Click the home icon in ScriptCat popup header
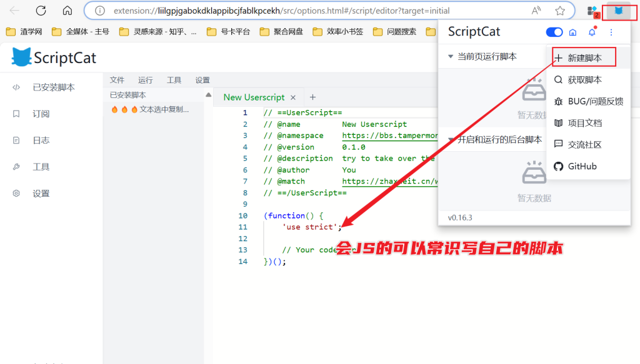This screenshot has width=640, height=364. (572, 31)
